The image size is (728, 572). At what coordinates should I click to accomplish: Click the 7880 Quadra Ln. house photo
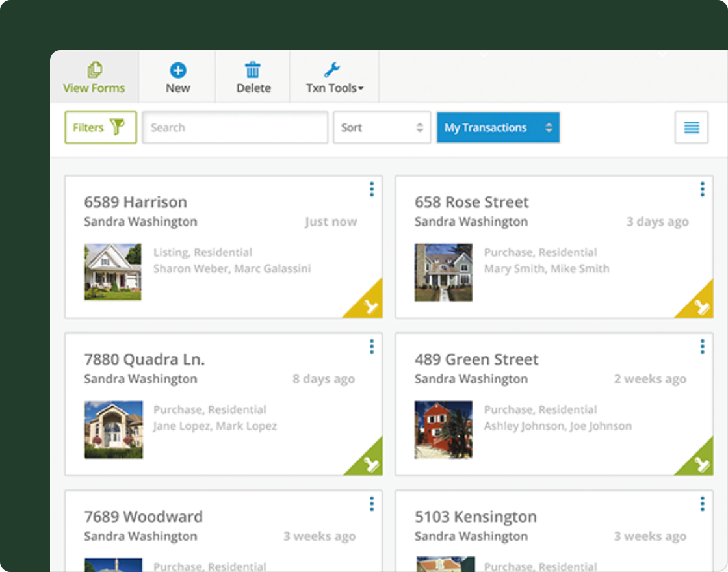click(114, 430)
